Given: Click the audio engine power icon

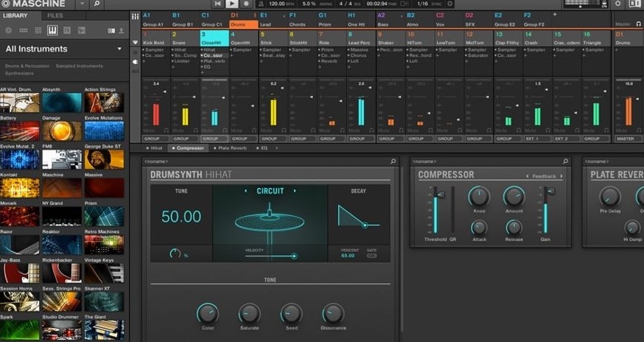Looking at the screenshot, I should [x=617, y=4].
